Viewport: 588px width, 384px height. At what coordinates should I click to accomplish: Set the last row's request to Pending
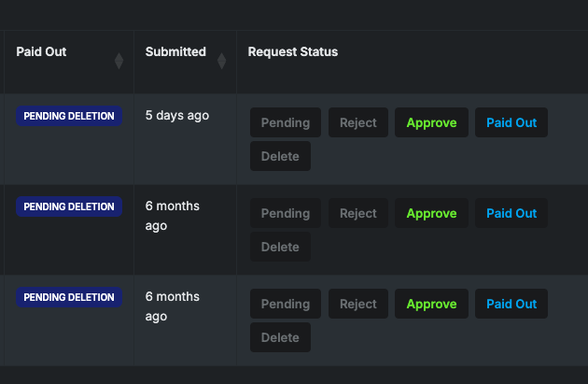click(x=286, y=304)
